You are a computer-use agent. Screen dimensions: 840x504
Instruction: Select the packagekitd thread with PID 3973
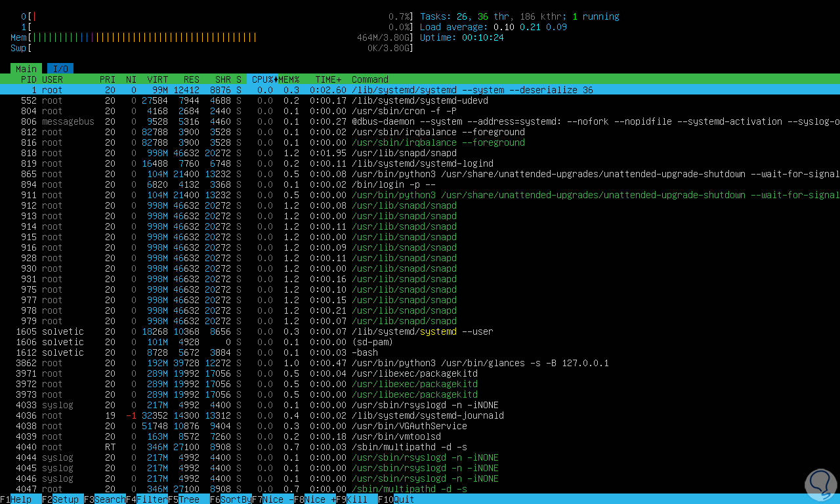click(420, 394)
